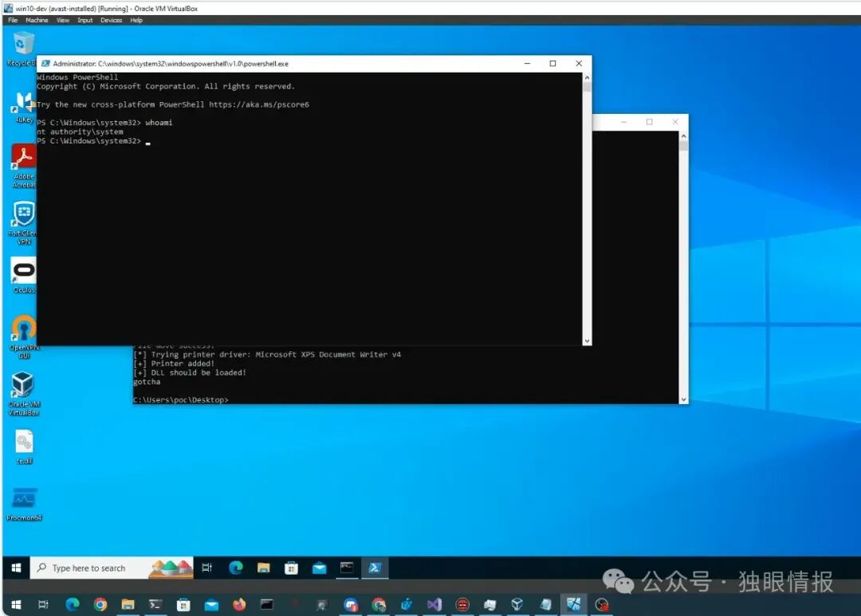The width and height of the screenshot is (861, 616).
Task: Click the background console scrollbar thumb
Action: click(x=684, y=146)
